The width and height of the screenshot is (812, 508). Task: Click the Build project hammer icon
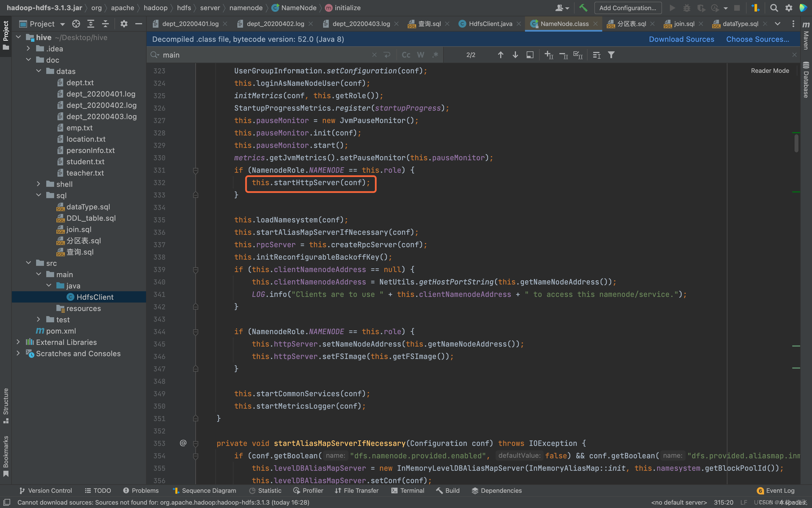point(583,8)
